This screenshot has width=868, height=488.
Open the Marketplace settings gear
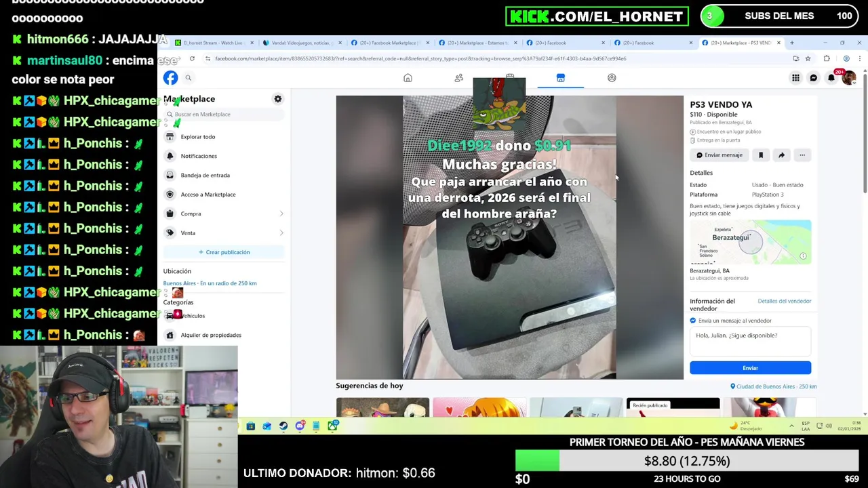(x=278, y=99)
